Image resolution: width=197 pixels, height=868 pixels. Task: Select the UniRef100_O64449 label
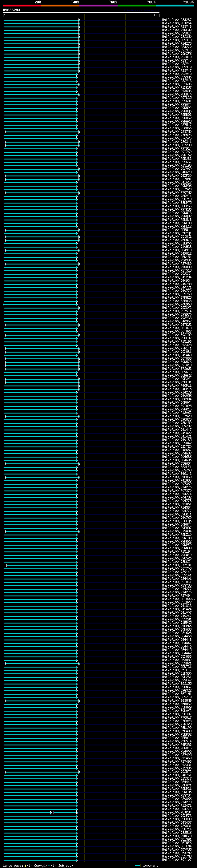pyautogui.click(x=177, y=782)
